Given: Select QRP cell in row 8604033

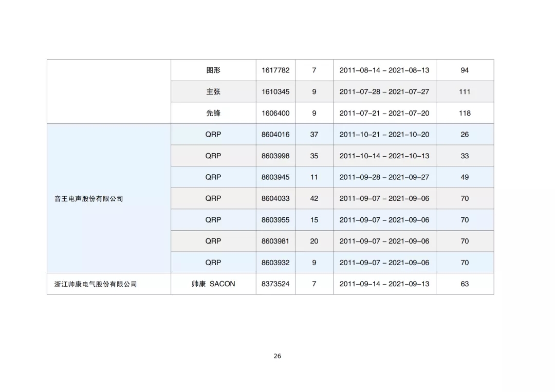Looking at the screenshot, I should 213,198.
